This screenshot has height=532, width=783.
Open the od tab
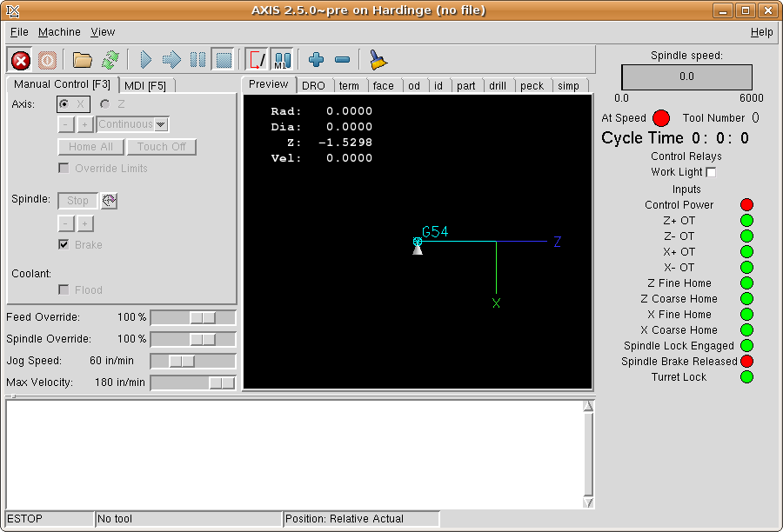(414, 86)
